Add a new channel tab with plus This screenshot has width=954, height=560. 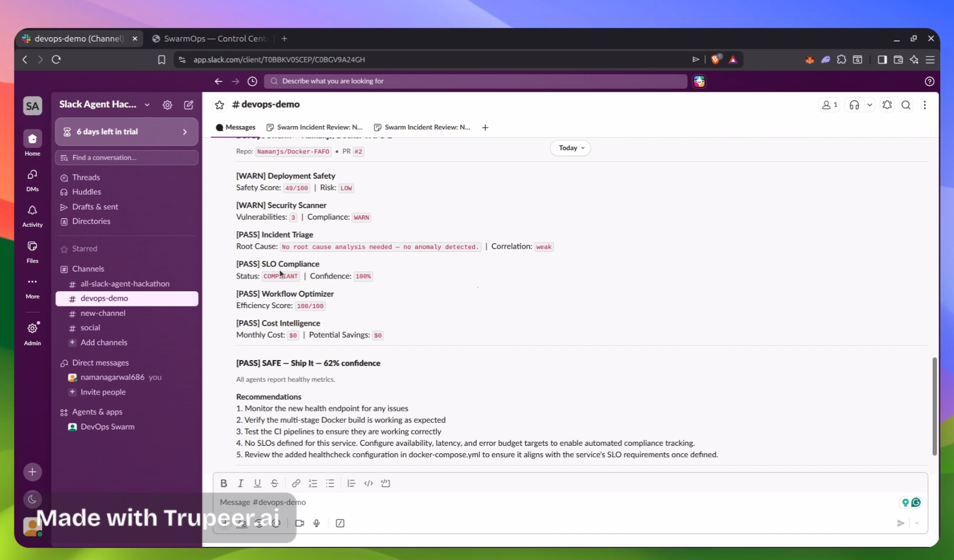(x=485, y=127)
